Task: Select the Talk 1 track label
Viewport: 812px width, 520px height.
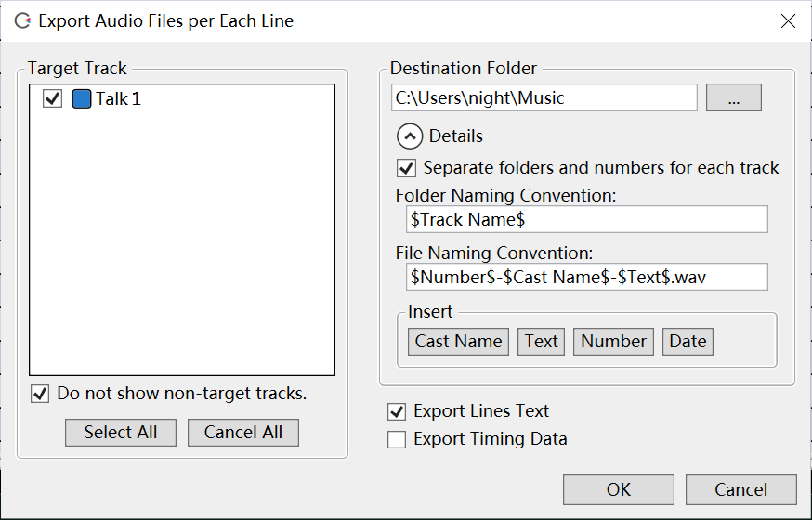Action: [118, 99]
